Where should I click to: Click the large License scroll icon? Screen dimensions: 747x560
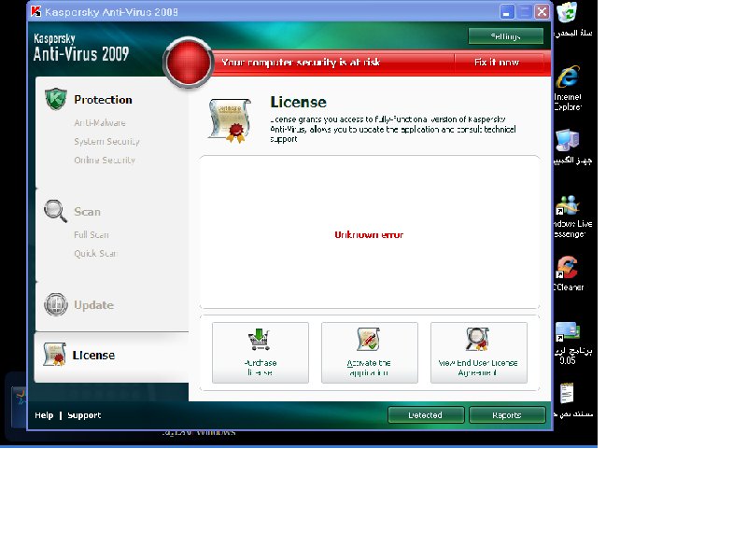tap(230, 120)
